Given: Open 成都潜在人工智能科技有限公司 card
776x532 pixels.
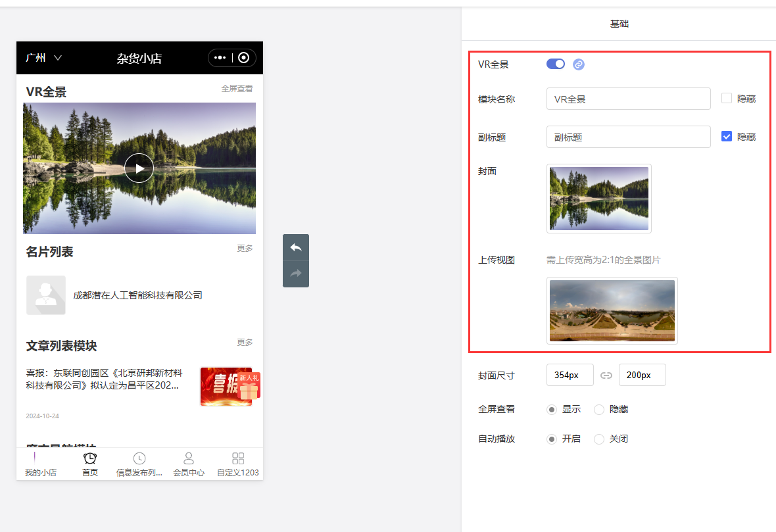Looking at the screenshot, I should pyautogui.click(x=137, y=295).
